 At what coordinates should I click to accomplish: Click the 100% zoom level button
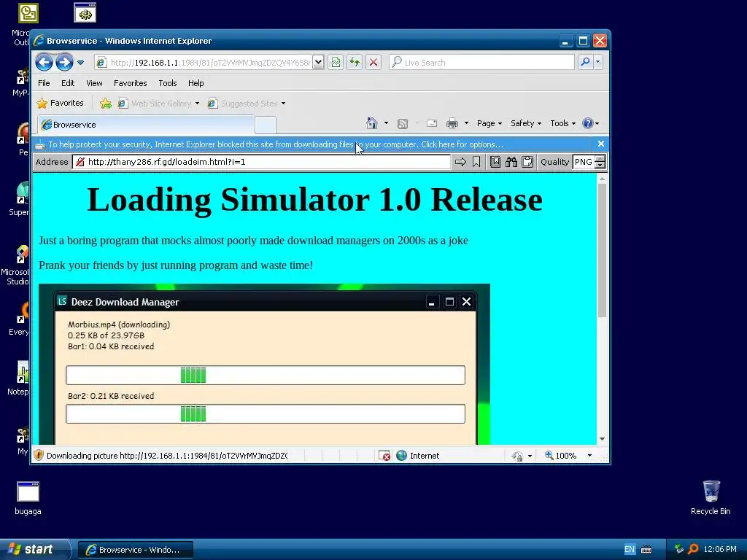(561, 456)
